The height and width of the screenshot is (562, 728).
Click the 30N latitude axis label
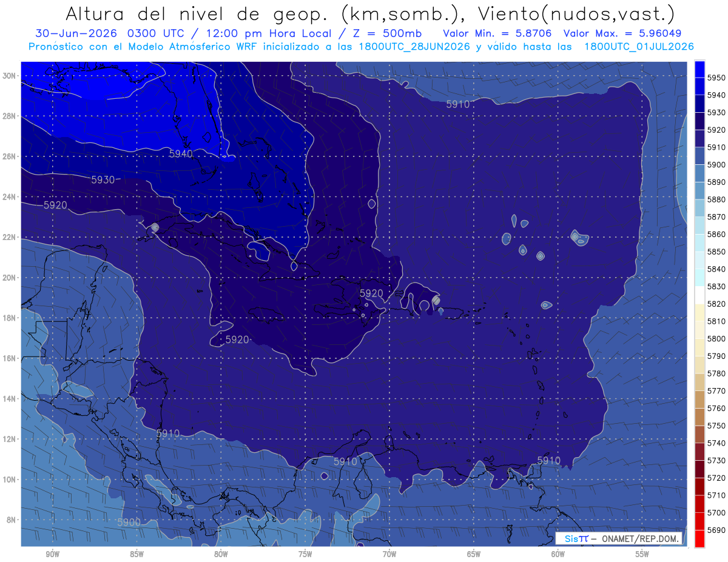tap(9, 76)
